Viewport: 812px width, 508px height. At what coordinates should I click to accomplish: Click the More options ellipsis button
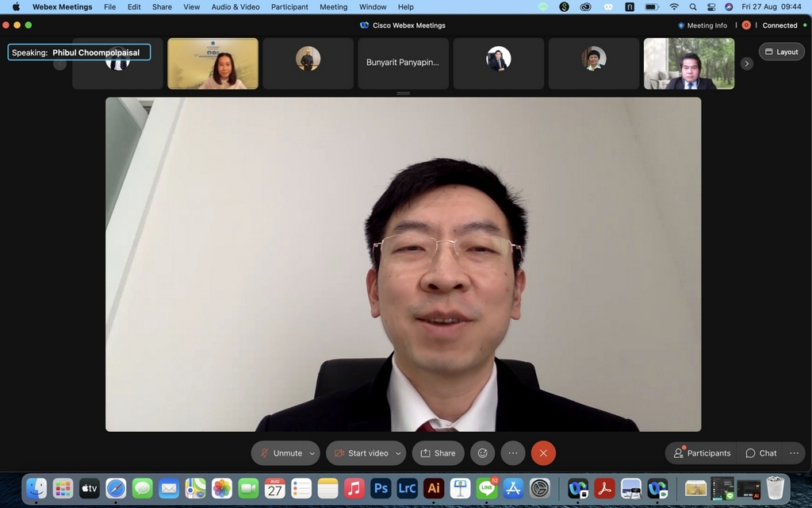pos(513,453)
